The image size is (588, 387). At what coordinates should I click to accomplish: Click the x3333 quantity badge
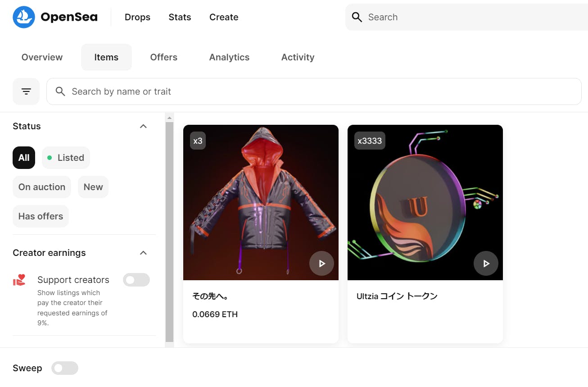pyautogui.click(x=370, y=141)
